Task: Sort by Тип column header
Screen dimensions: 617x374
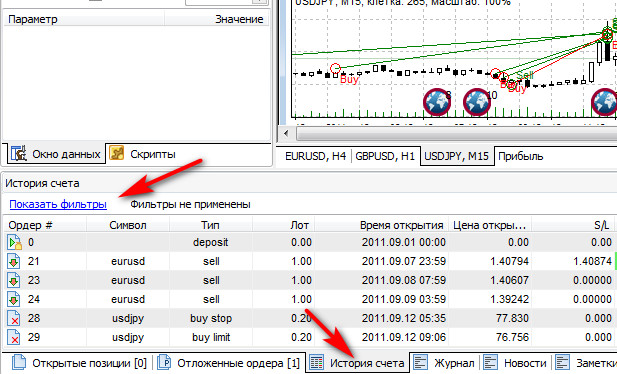Action: coord(211,225)
